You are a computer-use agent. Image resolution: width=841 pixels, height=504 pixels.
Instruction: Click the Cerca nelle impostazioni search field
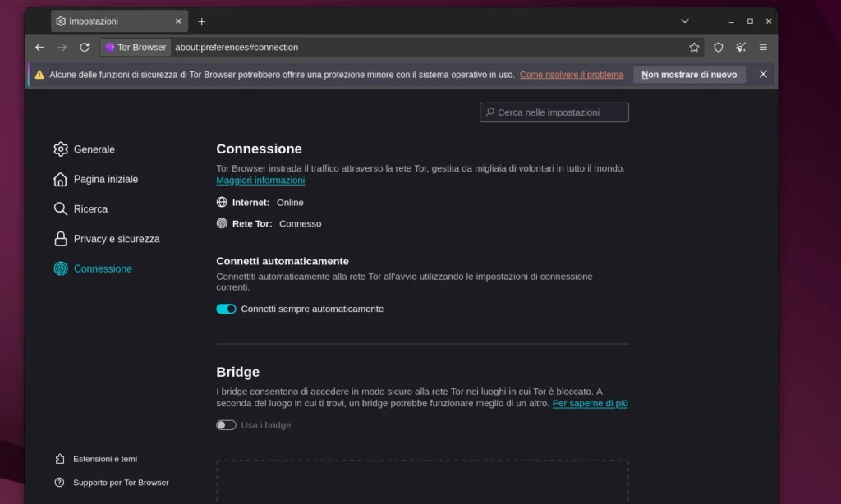(x=554, y=112)
